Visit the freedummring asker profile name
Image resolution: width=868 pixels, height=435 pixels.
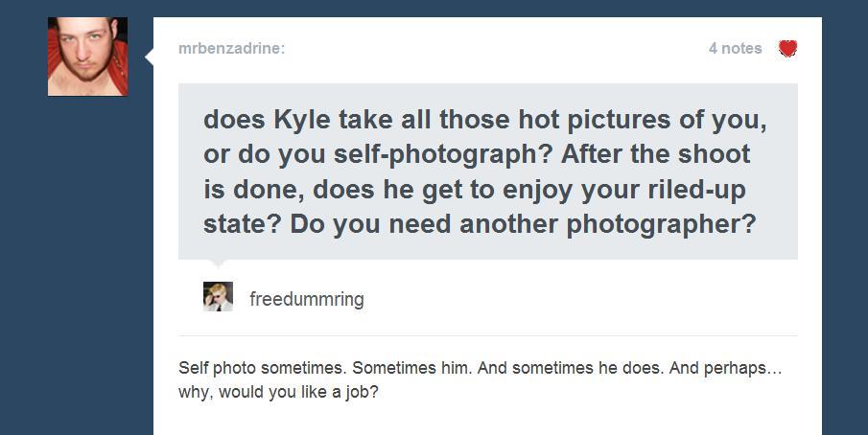pos(307,299)
